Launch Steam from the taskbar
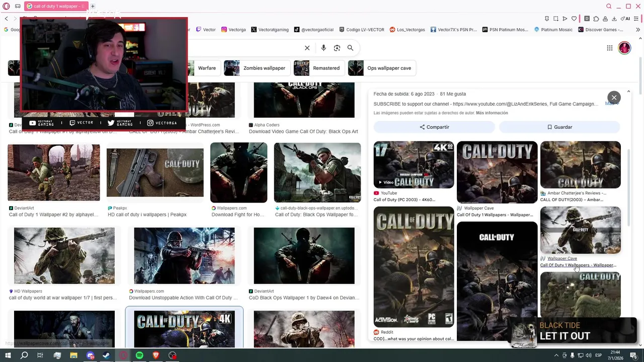The image size is (644, 362). pos(106,355)
